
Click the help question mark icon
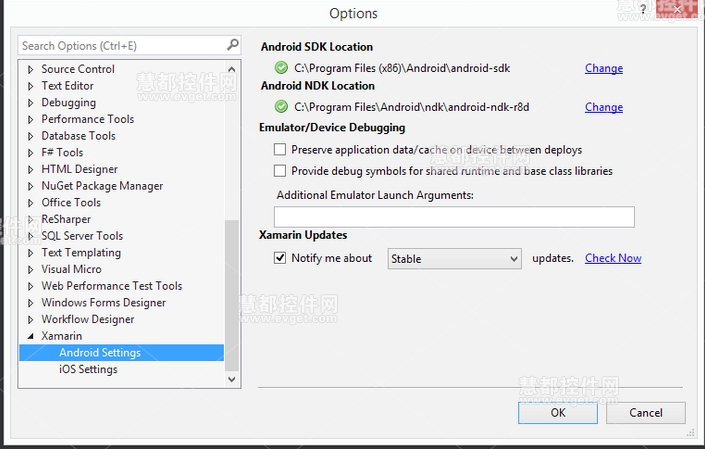643,9
